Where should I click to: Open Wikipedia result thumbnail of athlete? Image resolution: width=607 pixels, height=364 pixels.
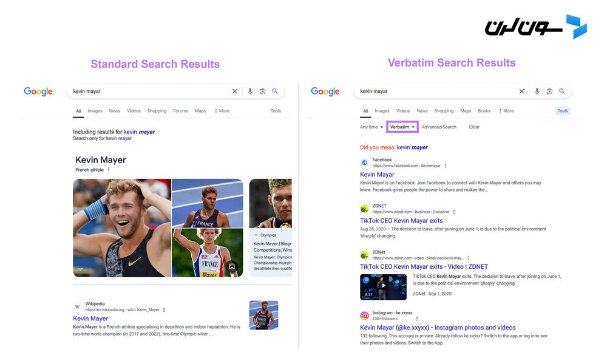tap(263, 315)
